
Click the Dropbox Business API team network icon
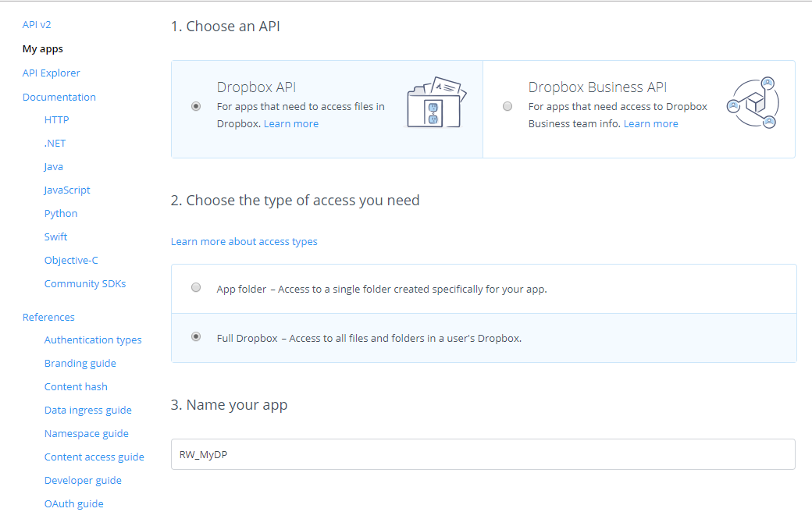point(753,103)
